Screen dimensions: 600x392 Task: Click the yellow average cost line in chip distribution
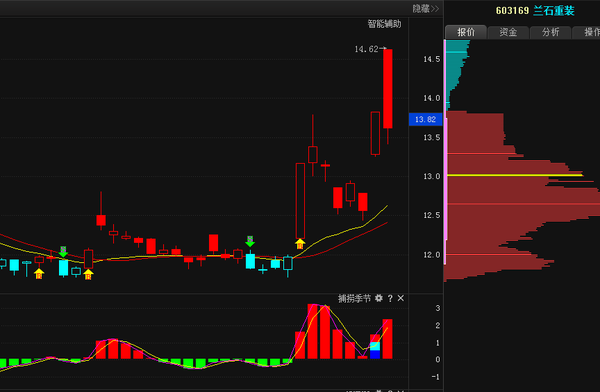(x=515, y=175)
